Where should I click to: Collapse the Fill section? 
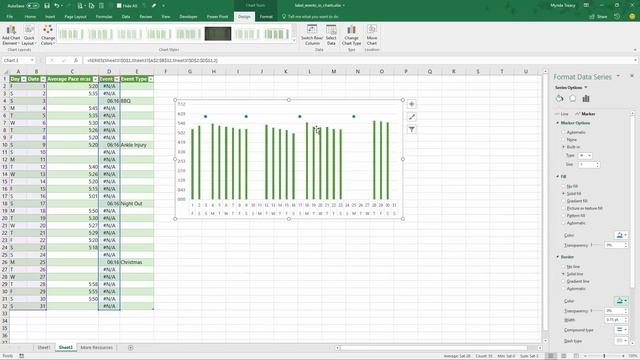click(x=558, y=176)
